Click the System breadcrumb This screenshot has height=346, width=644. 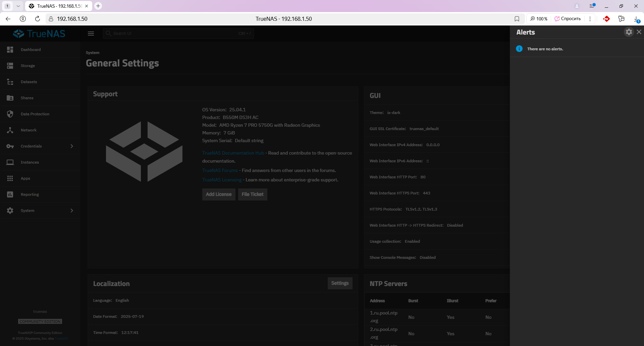(93, 53)
